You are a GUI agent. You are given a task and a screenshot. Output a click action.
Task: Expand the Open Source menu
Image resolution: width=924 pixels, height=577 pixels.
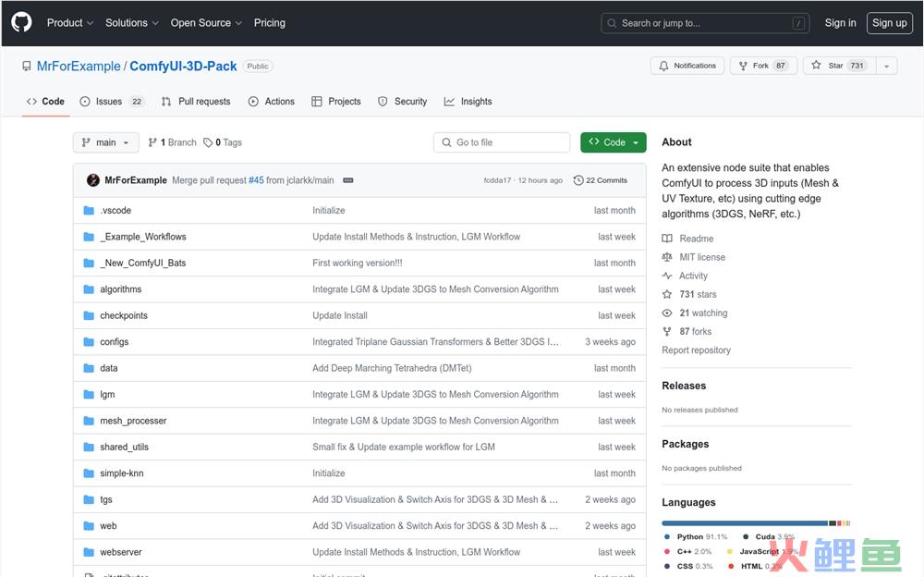coord(206,23)
